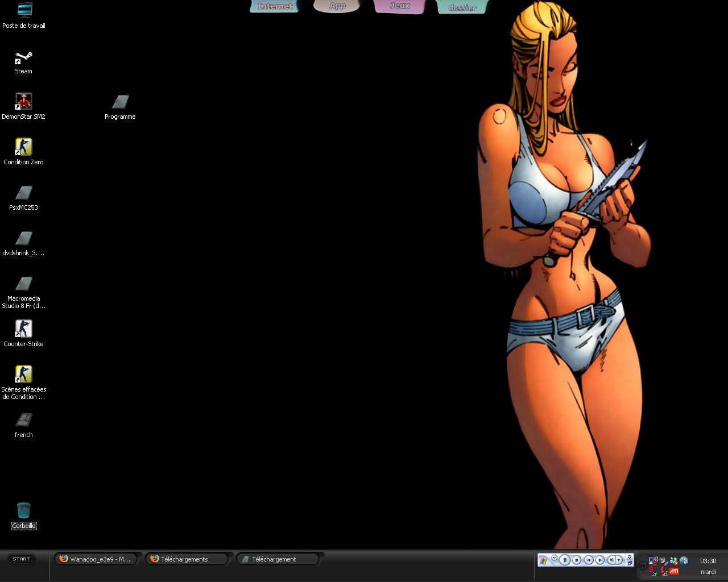Open the App dock tab
The image size is (728, 582).
pos(337,6)
